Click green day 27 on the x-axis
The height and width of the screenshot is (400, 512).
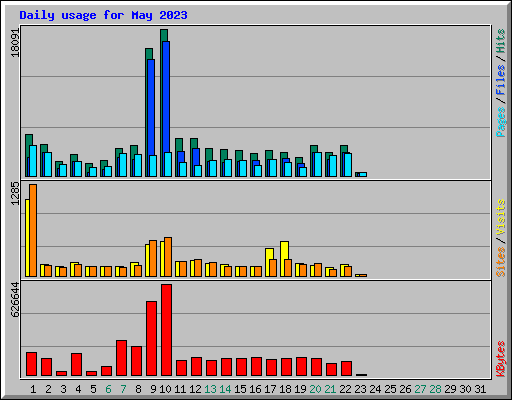point(420,389)
